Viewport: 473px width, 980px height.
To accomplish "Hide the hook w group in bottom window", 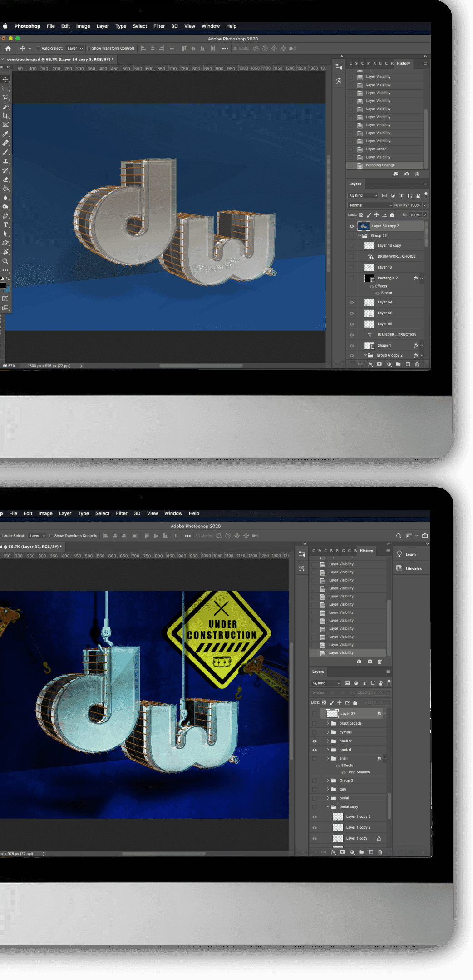I will [x=314, y=741].
